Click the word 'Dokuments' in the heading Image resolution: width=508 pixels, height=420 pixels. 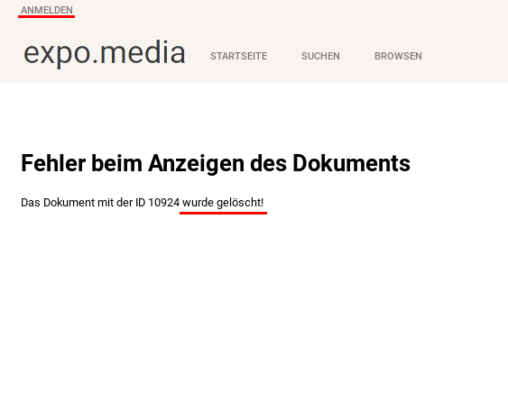click(352, 163)
